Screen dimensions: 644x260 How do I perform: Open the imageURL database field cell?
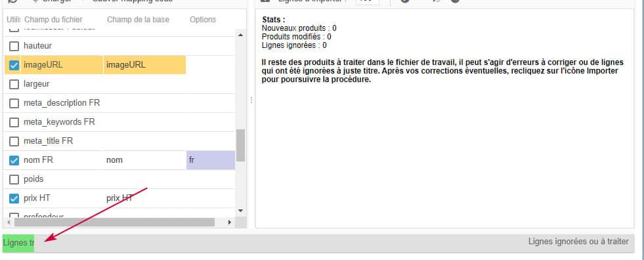[144, 65]
